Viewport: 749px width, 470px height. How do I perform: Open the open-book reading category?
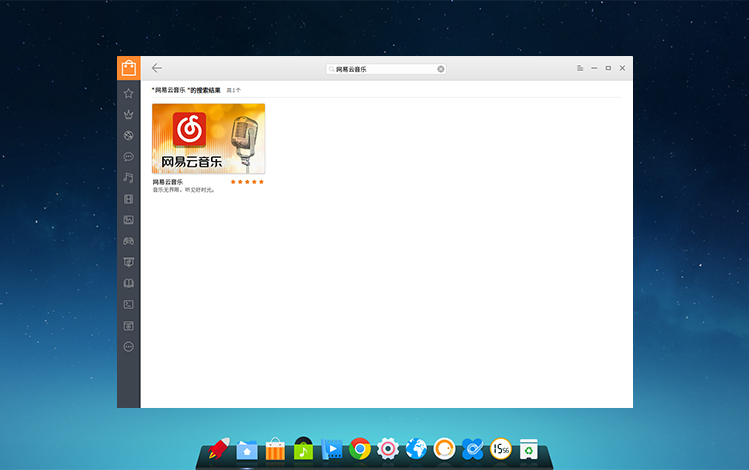(128, 283)
